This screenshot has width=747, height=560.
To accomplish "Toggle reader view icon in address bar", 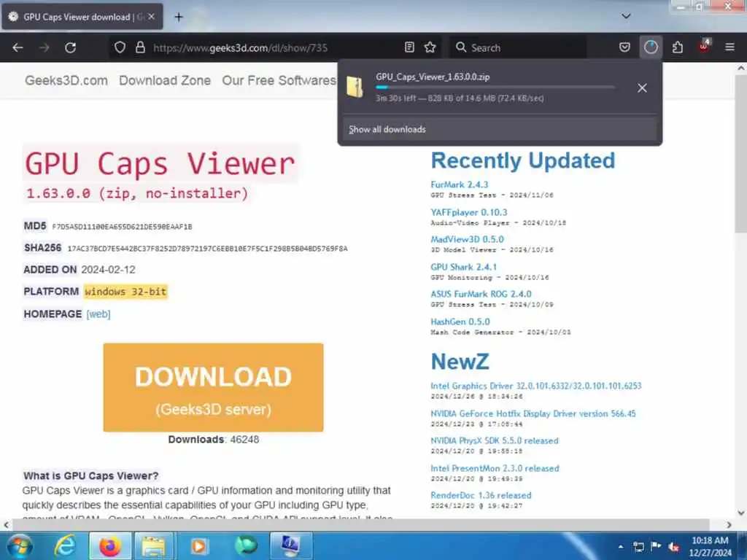I will coord(409,47).
